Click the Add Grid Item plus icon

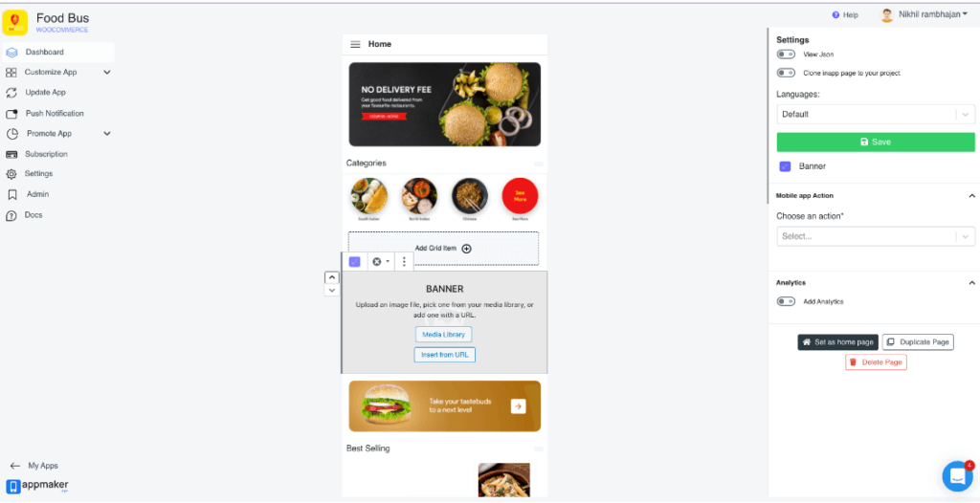pos(466,249)
